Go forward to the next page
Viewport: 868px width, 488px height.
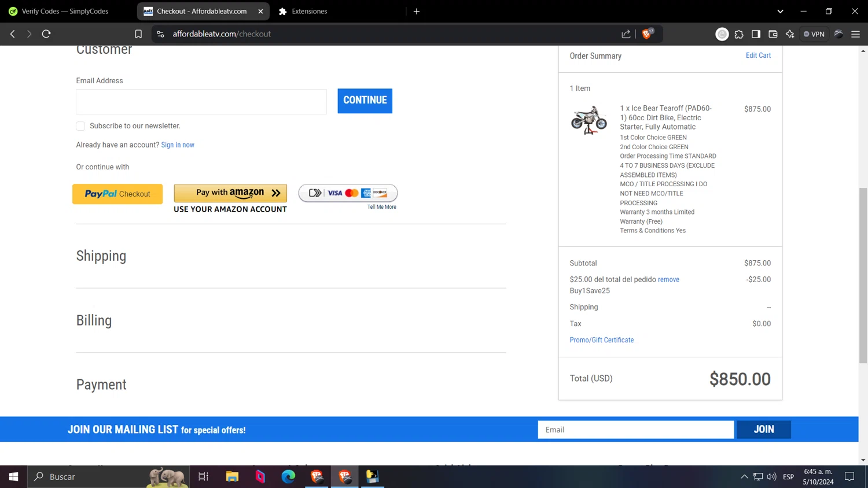click(x=29, y=34)
